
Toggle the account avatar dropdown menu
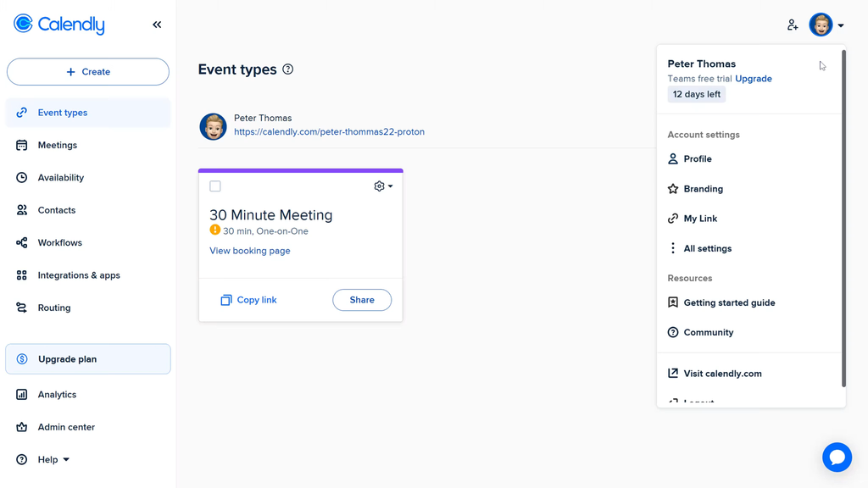[826, 25]
